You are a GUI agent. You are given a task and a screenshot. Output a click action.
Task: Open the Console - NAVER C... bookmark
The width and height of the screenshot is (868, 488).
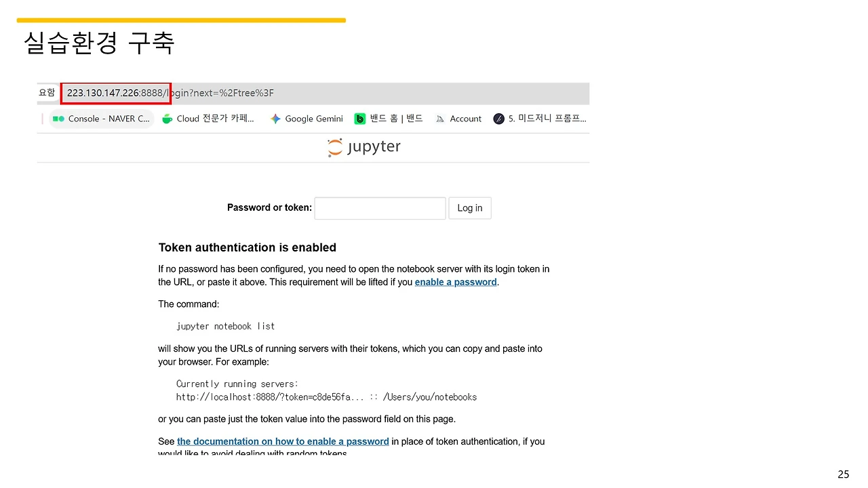[x=108, y=119]
